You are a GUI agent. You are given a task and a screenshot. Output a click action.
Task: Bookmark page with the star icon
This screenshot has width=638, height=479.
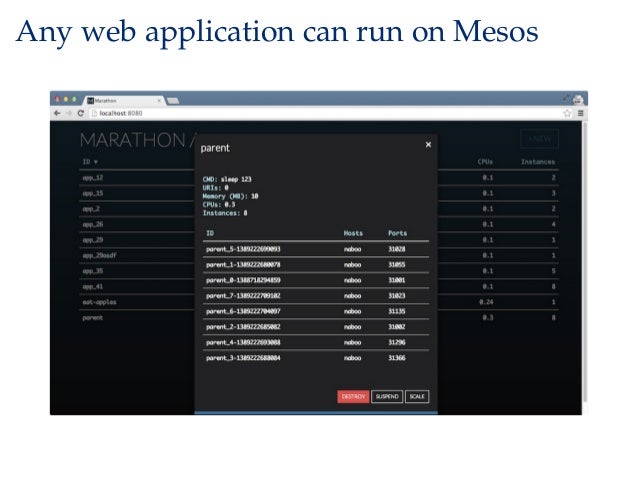[567, 113]
